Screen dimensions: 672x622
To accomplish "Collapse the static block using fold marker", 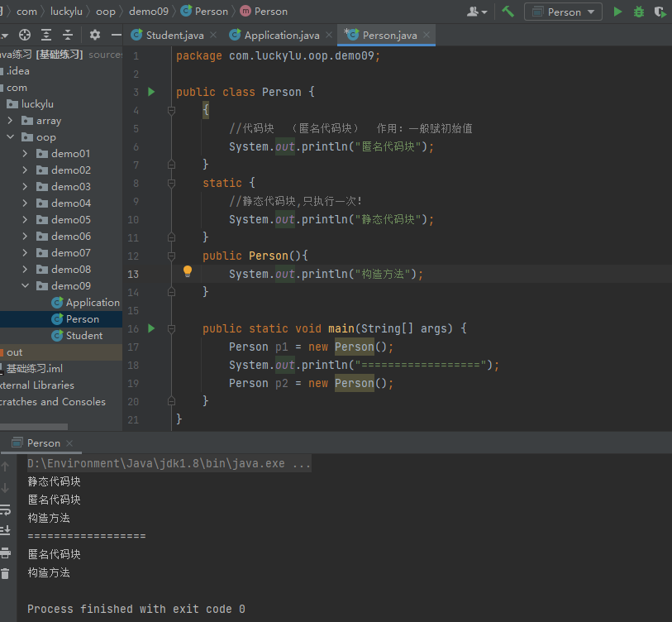I will coord(171,183).
